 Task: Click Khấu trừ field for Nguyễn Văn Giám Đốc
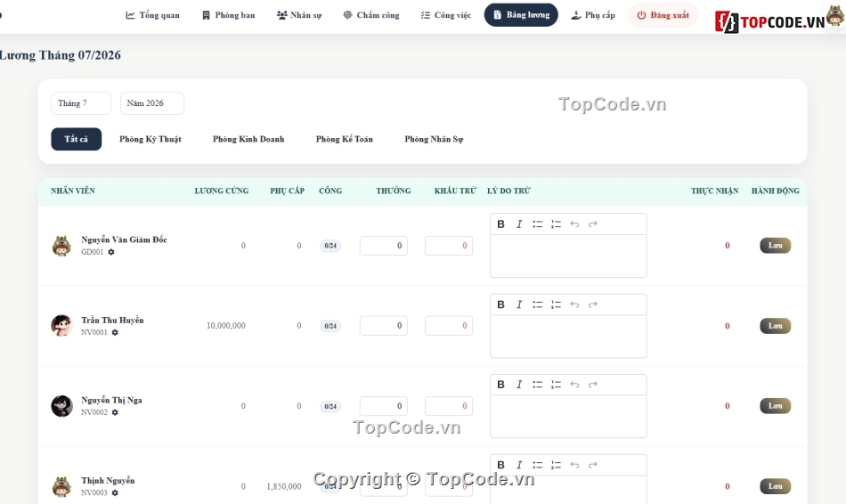[449, 246]
